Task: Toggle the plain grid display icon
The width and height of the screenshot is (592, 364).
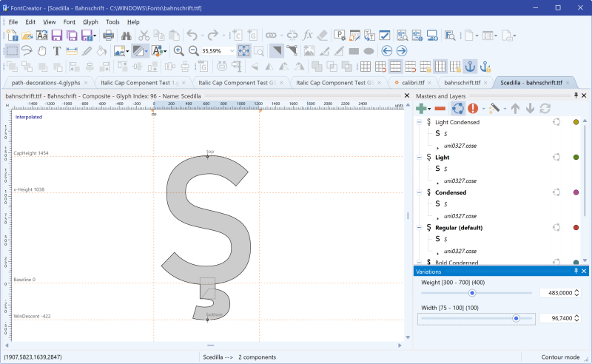Action: click(366, 67)
